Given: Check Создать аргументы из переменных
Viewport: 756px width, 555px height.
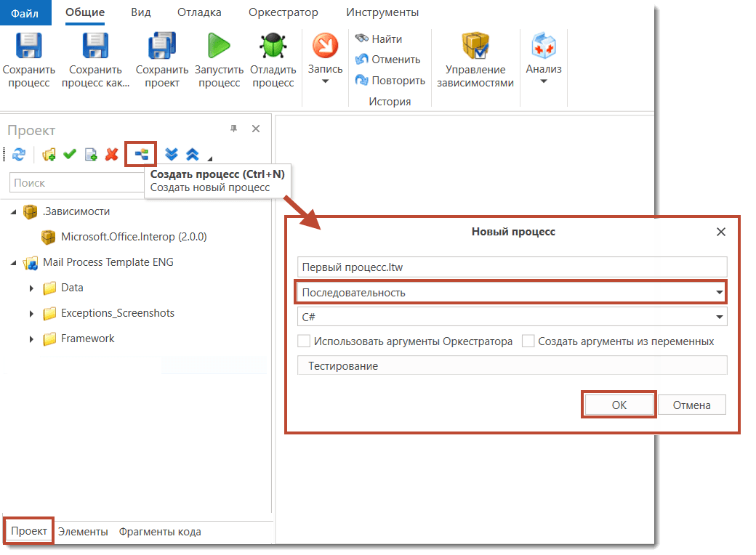Looking at the screenshot, I should coord(528,341).
